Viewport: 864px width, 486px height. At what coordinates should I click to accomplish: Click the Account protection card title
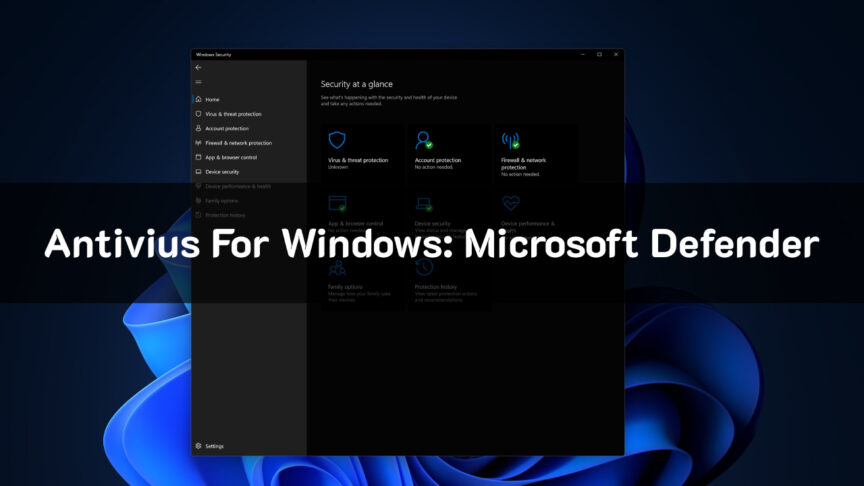click(438, 160)
